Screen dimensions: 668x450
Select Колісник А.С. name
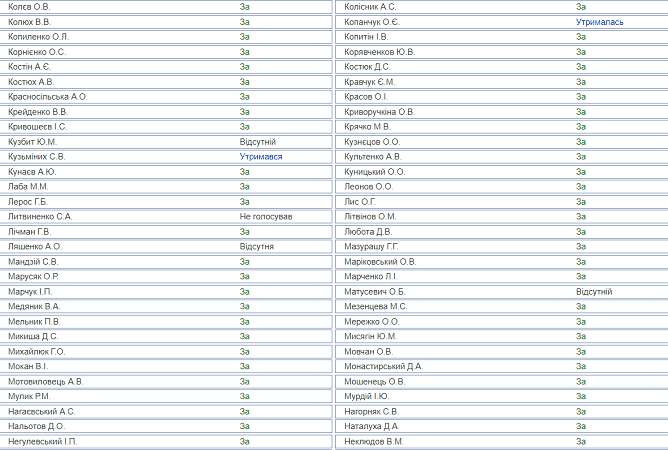(370, 7)
